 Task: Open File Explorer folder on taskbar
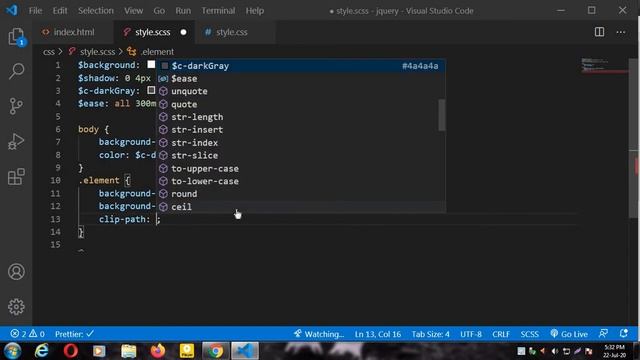coord(129,351)
